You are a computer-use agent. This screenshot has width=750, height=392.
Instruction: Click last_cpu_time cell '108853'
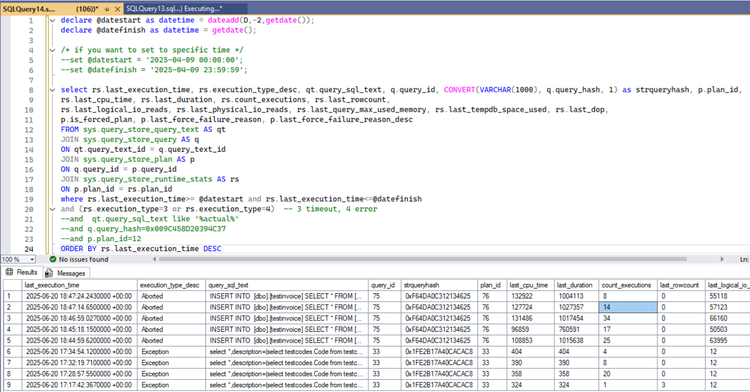(x=530, y=340)
